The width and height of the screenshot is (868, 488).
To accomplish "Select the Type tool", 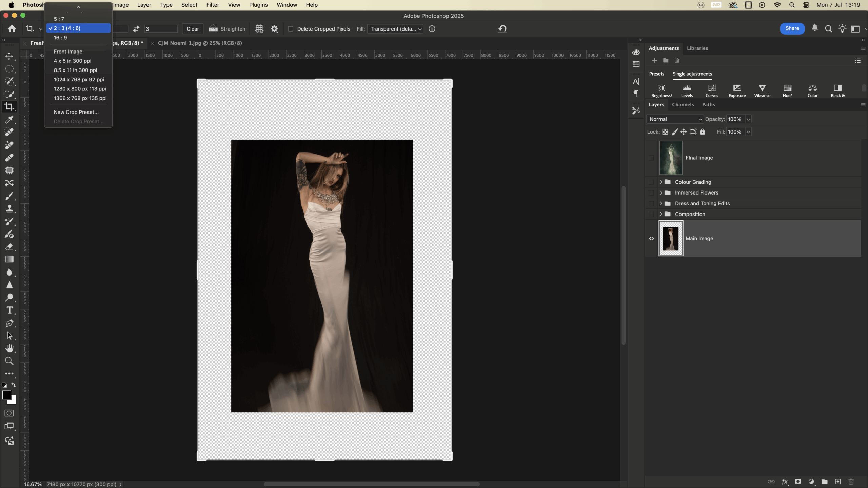I will [9, 310].
